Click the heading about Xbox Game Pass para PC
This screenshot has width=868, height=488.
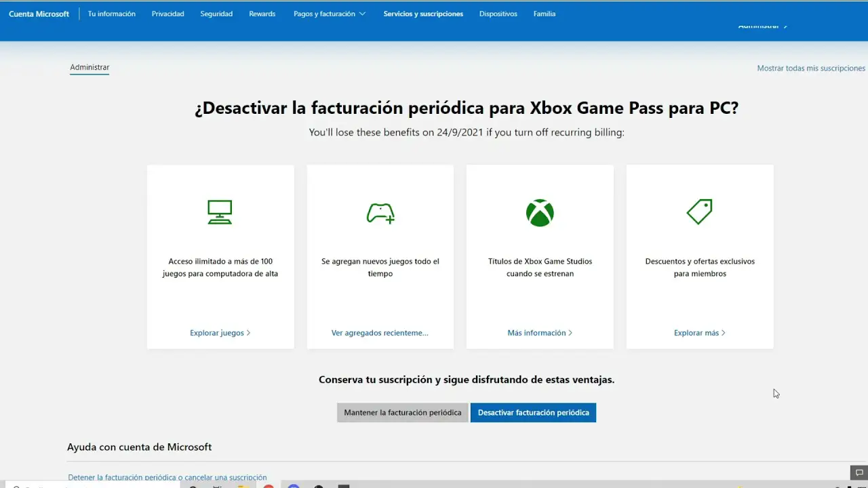tap(467, 108)
